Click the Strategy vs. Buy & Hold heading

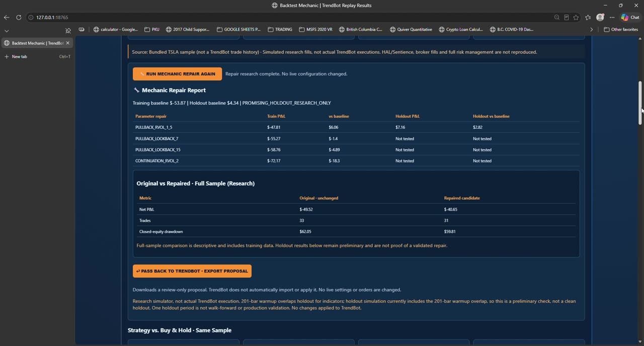[x=180, y=330]
